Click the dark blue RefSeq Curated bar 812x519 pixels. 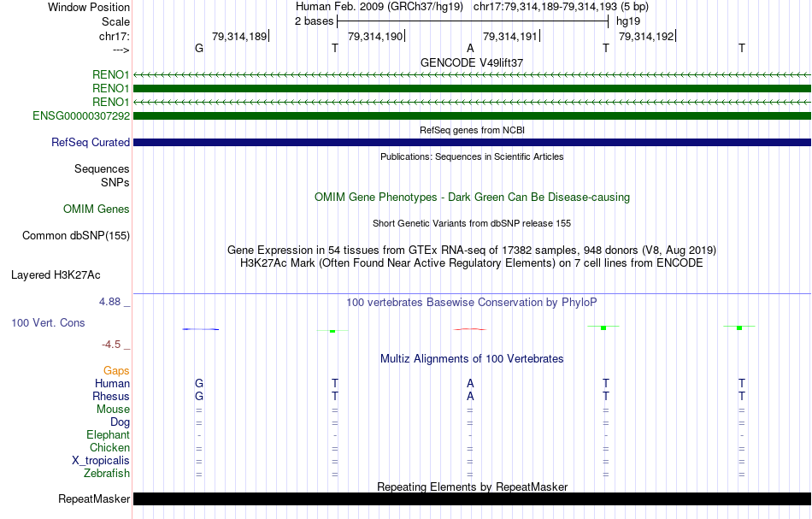pos(472,143)
